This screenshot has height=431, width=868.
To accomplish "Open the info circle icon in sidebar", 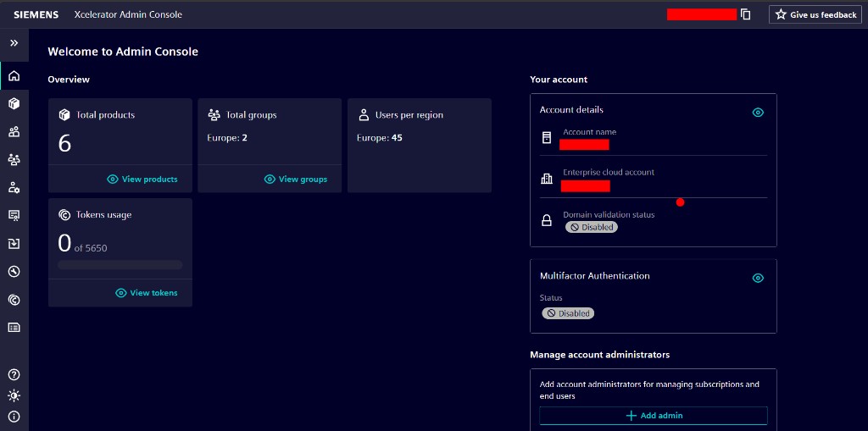I will [x=14, y=417].
